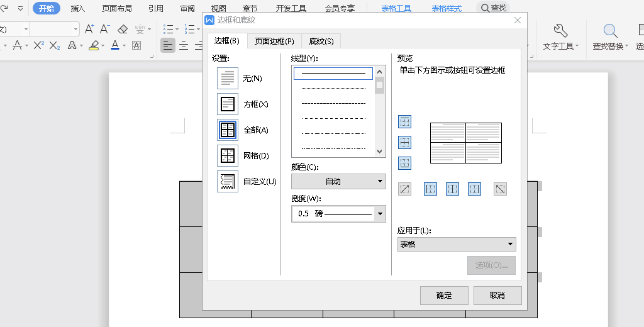The width and height of the screenshot is (644, 327).
Task: Open the 底纹 shading tab
Action: (x=321, y=42)
